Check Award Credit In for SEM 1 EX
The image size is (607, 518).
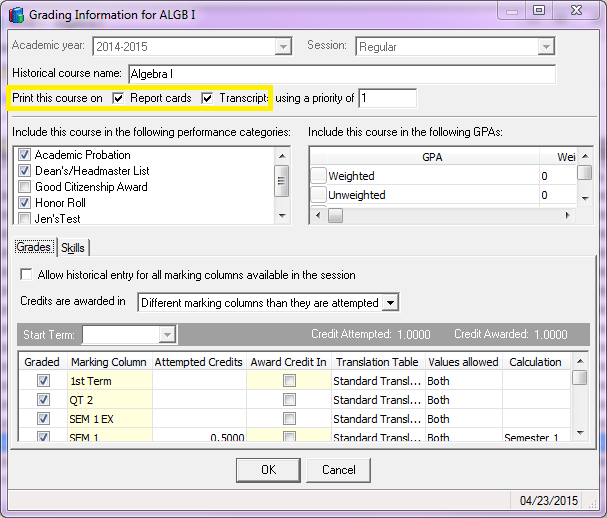point(289,419)
